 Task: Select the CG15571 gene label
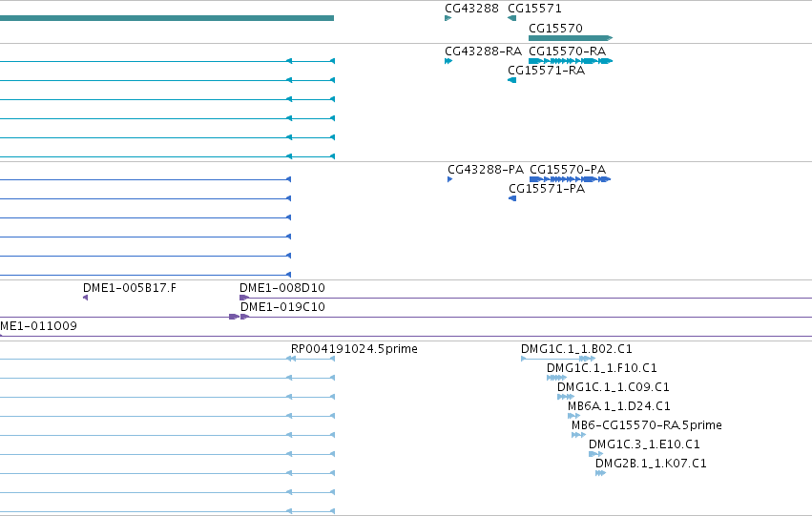(534, 9)
